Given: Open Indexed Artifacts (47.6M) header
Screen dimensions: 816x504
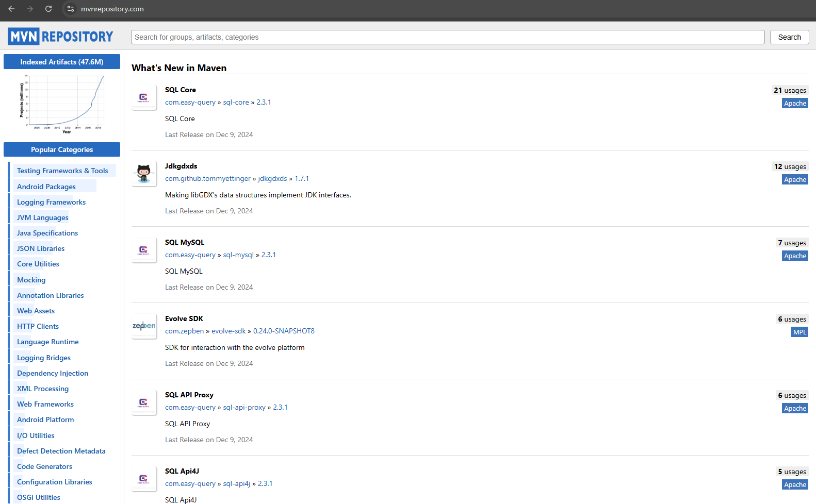Looking at the screenshot, I should [62, 62].
